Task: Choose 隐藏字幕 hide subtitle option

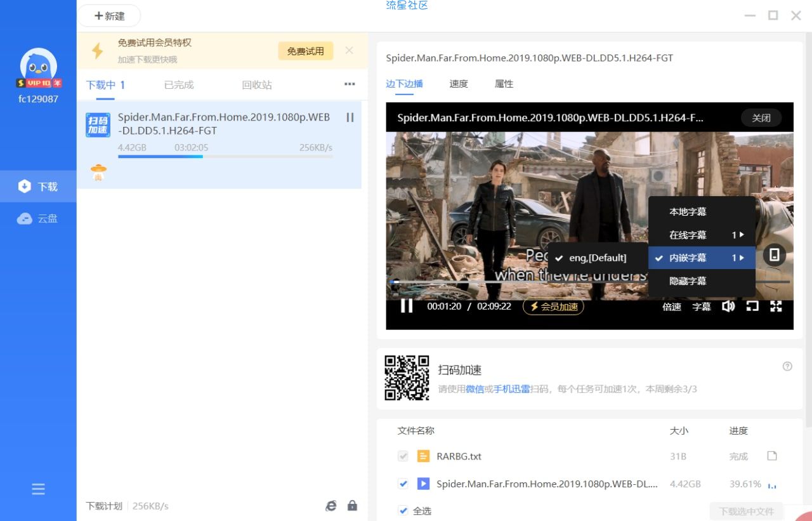Action: [702, 280]
